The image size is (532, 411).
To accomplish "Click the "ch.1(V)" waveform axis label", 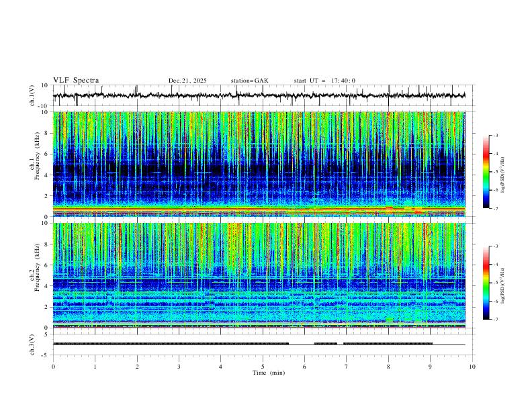I will point(32,95).
